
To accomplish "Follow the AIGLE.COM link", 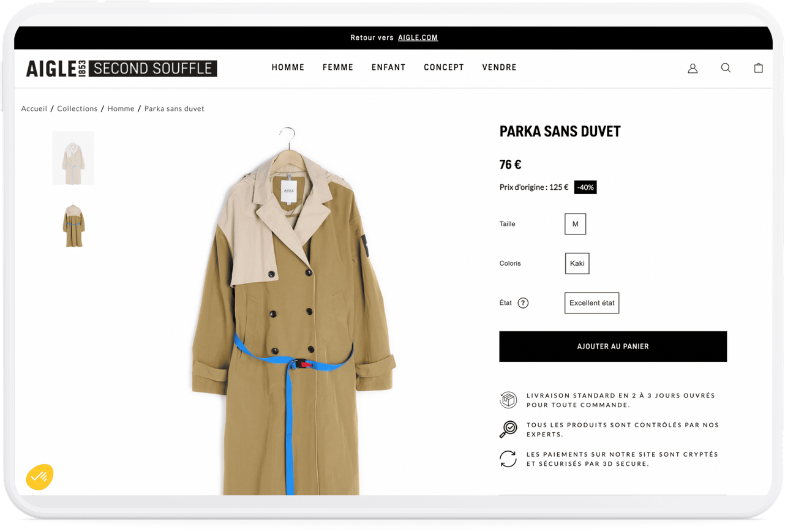I will 418,37.
